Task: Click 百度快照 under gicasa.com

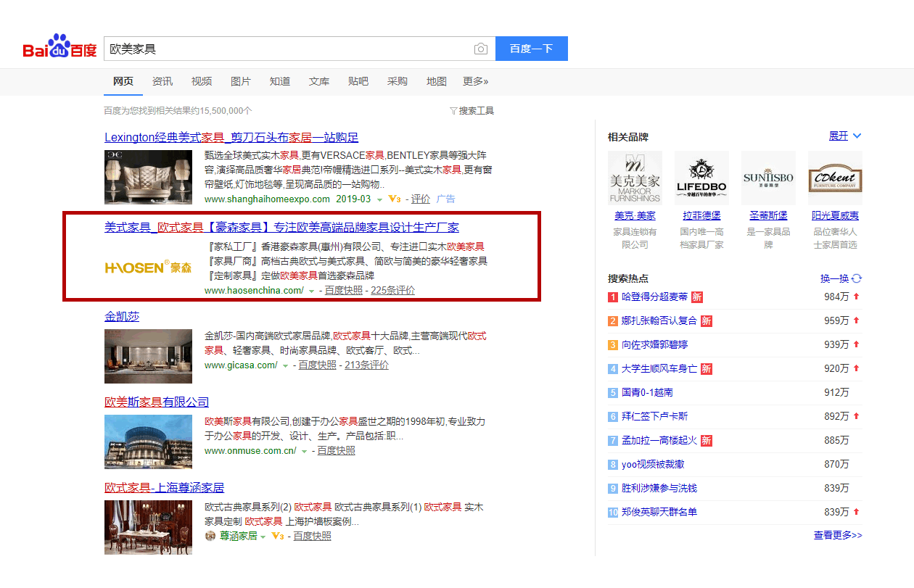Action: [x=317, y=365]
